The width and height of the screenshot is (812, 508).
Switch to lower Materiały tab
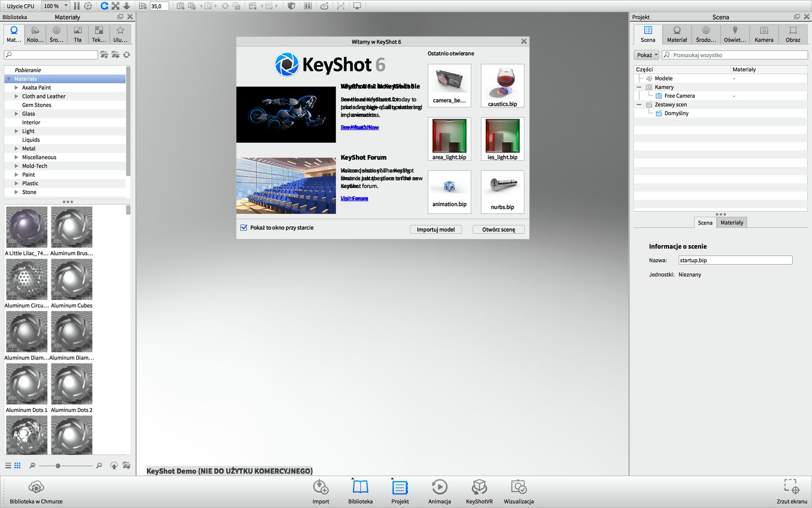pos(732,223)
